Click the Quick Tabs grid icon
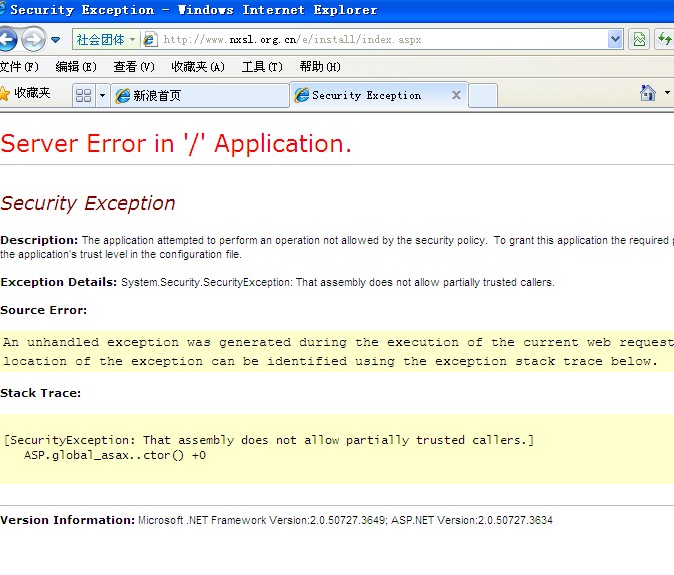 coord(83,95)
